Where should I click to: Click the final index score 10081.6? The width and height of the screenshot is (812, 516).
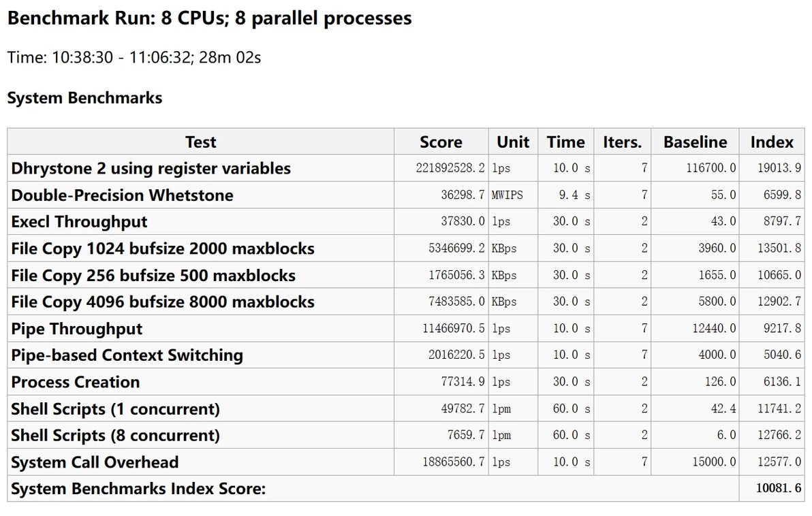click(779, 489)
